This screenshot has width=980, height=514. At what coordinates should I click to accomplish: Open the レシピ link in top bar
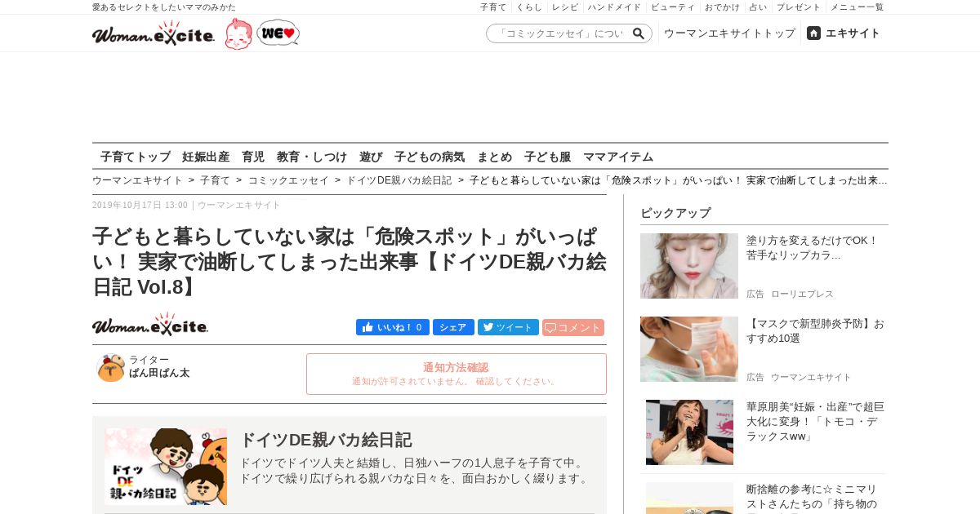click(565, 7)
